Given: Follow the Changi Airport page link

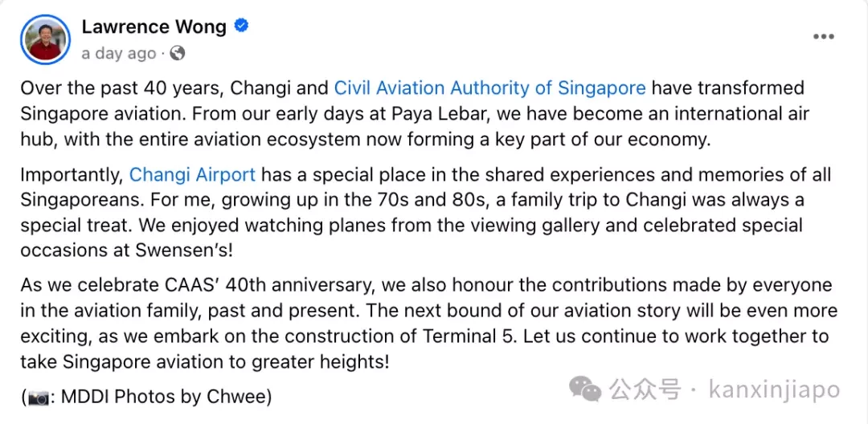Looking at the screenshot, I should pyautogui.click(x=193, y=175).
